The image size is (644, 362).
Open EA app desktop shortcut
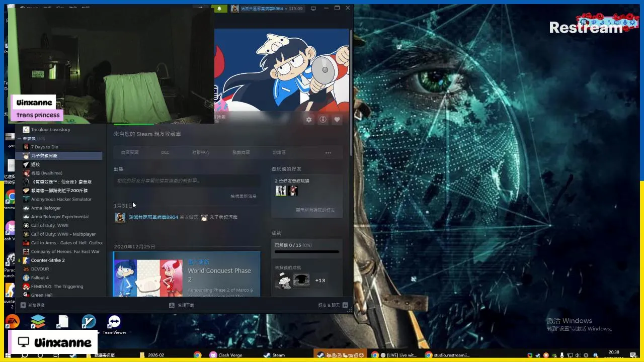pyautogui.click(x=12, y=322)
